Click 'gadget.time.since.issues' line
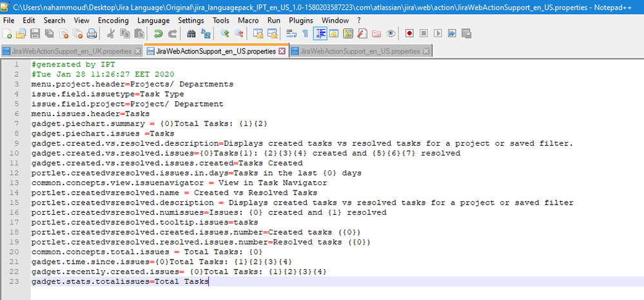 point(162,262)
